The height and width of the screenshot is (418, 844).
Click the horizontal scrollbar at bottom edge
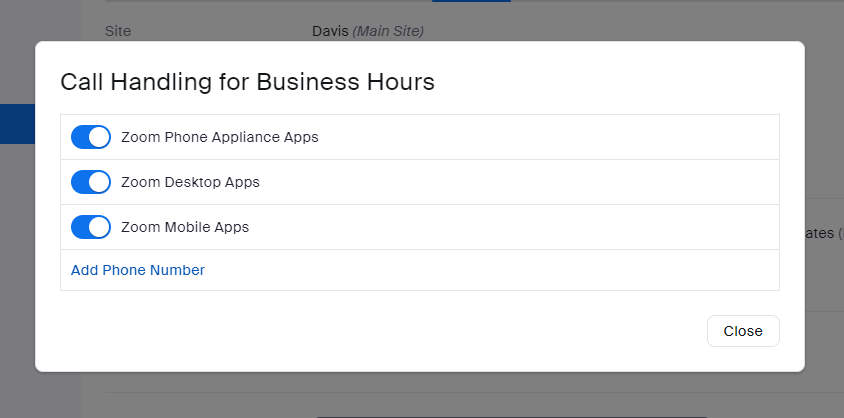point(512,416)
